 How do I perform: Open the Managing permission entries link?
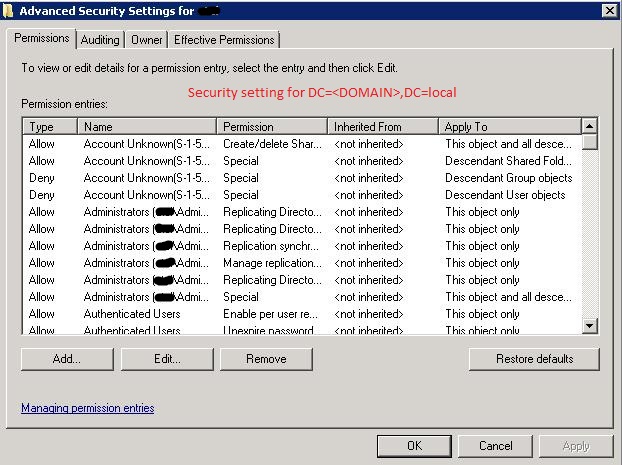(x=88, y=408)
